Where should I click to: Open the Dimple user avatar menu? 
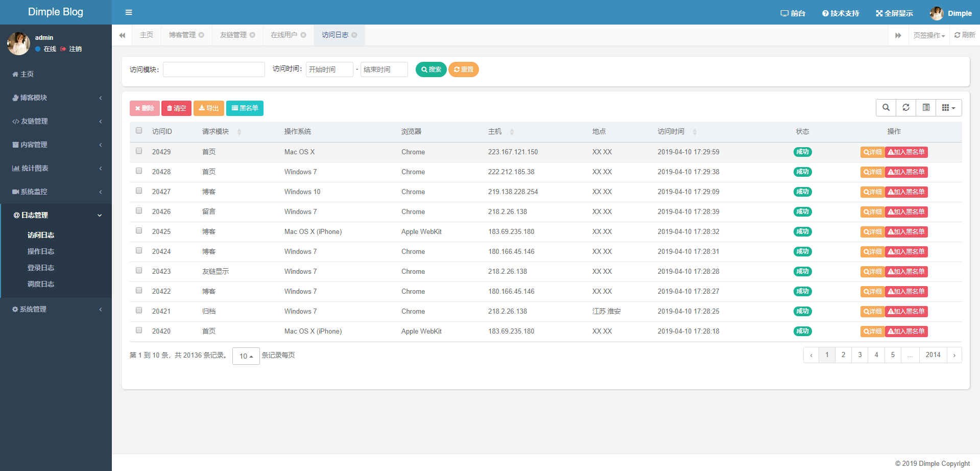point(951,13)
